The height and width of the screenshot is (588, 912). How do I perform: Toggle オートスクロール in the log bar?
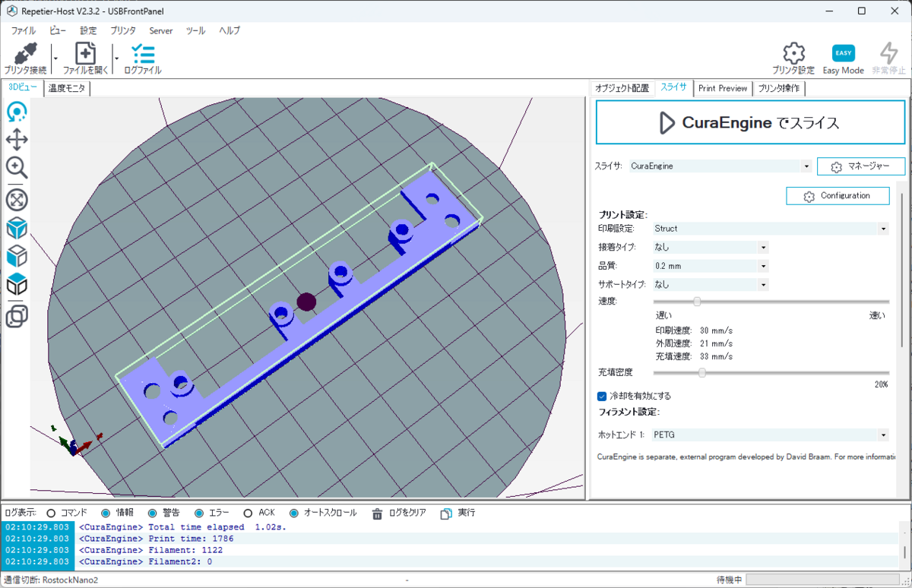coord(294,514)
